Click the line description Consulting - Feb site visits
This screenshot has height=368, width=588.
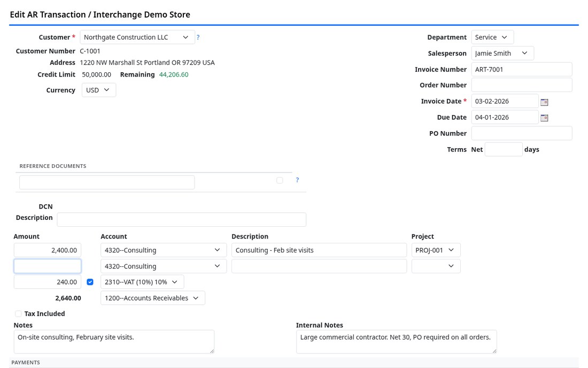tap(319, 250)
